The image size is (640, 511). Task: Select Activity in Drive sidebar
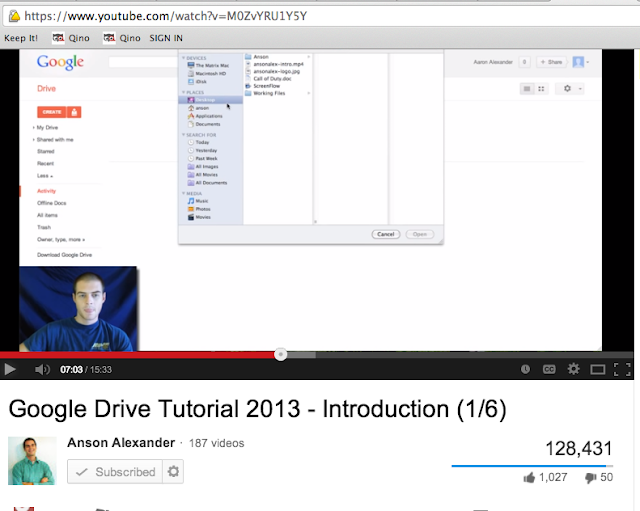[x=47, y=191]
